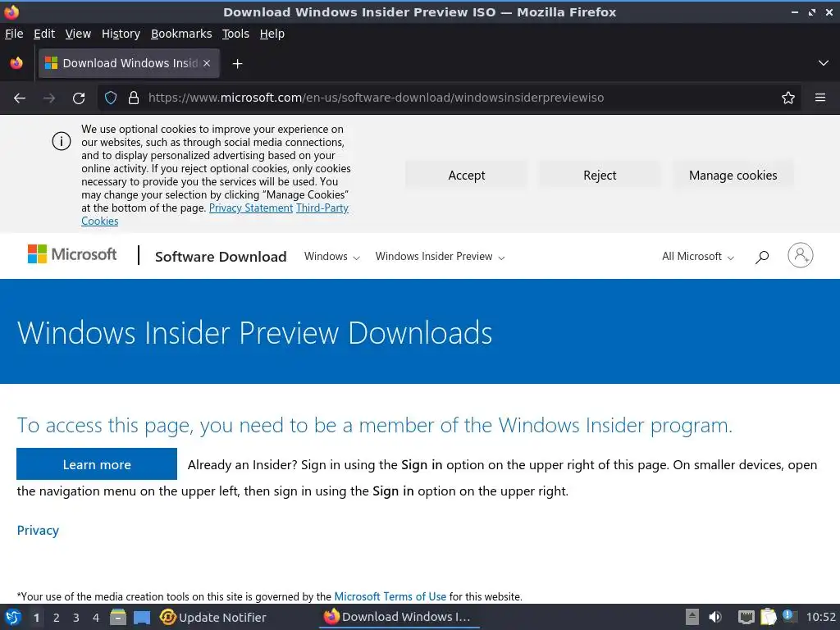Open the Third-Party Cookies link

pyautogui.click(x=322, y=208)
